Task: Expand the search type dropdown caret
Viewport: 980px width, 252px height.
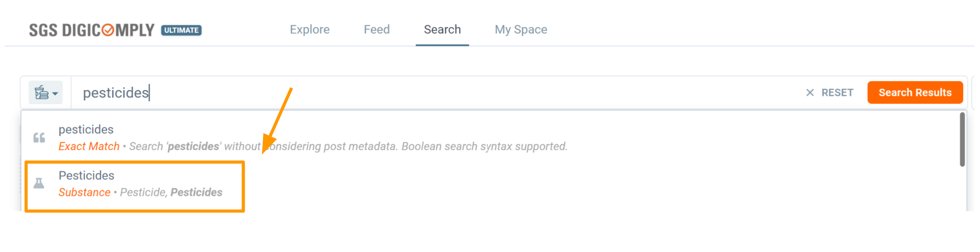Action: [x=55, y=94]
